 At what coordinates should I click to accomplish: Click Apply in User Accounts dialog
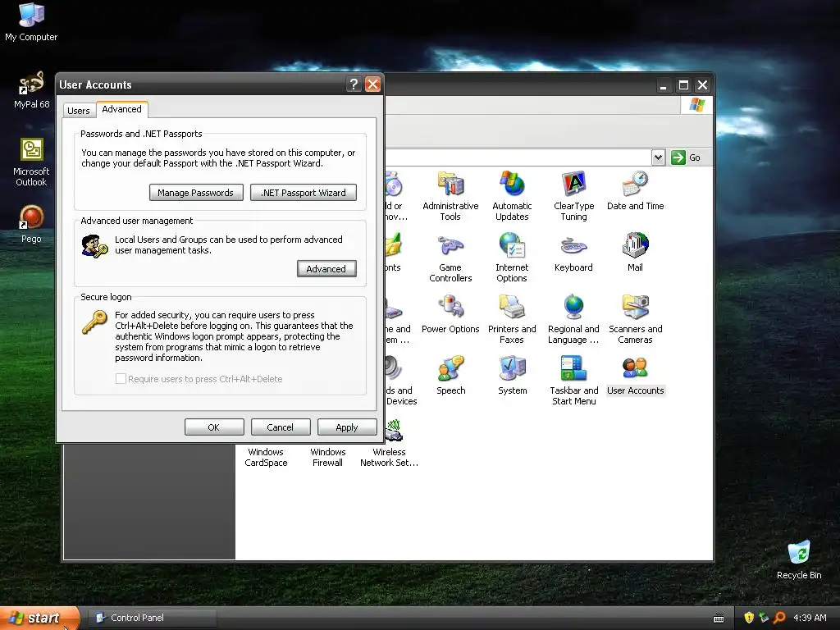click(347, 427)
